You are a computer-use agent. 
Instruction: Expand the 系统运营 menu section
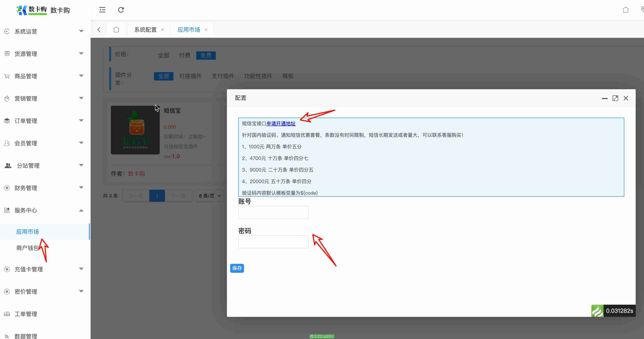(x=26, y=31)
